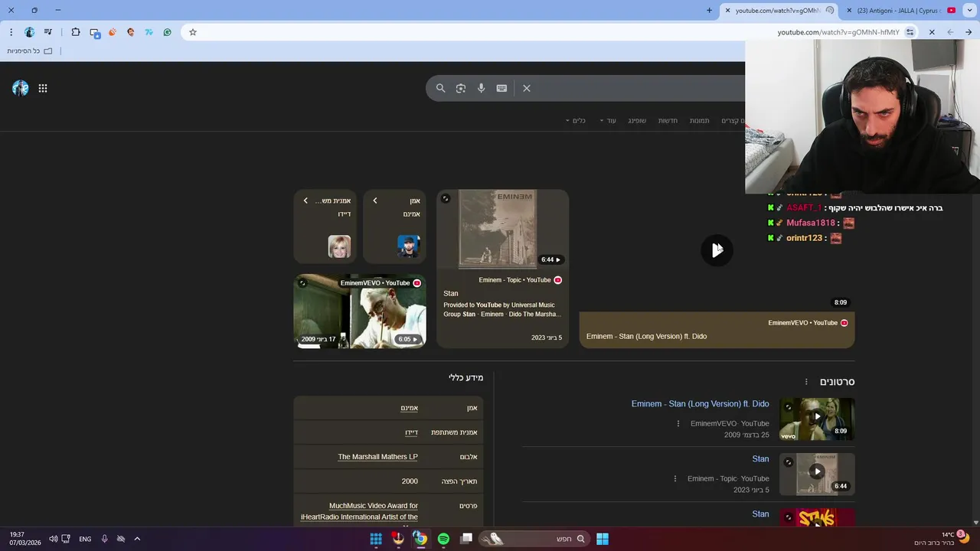
Task: Expand the Dido featured artist card
Action: point(325,227)
